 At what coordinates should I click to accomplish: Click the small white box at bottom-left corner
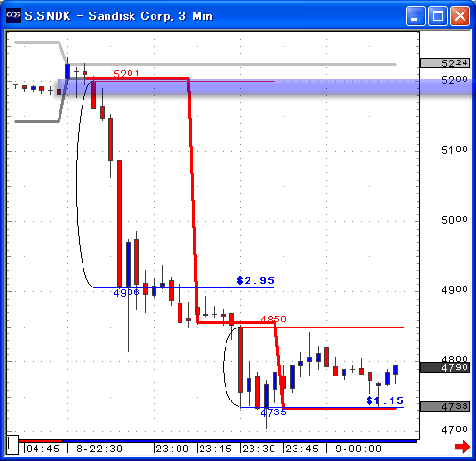click(12, 445)
